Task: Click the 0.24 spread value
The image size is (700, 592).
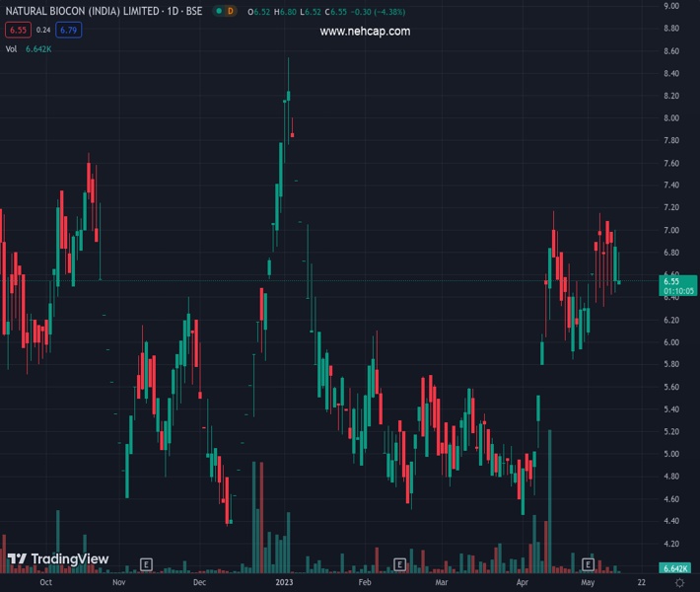Action: pyautogui.click(x=42, y=30)
